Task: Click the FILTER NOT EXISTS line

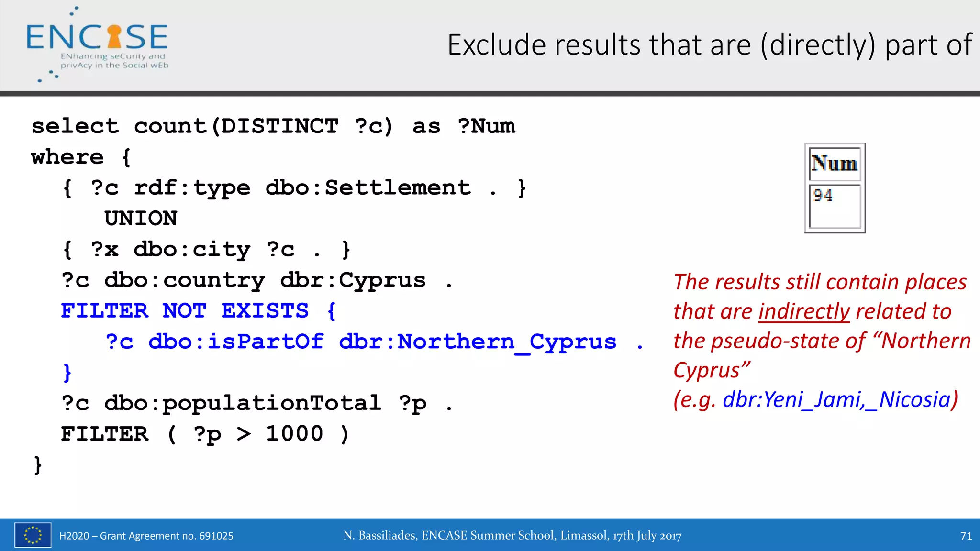Action: 199,311
